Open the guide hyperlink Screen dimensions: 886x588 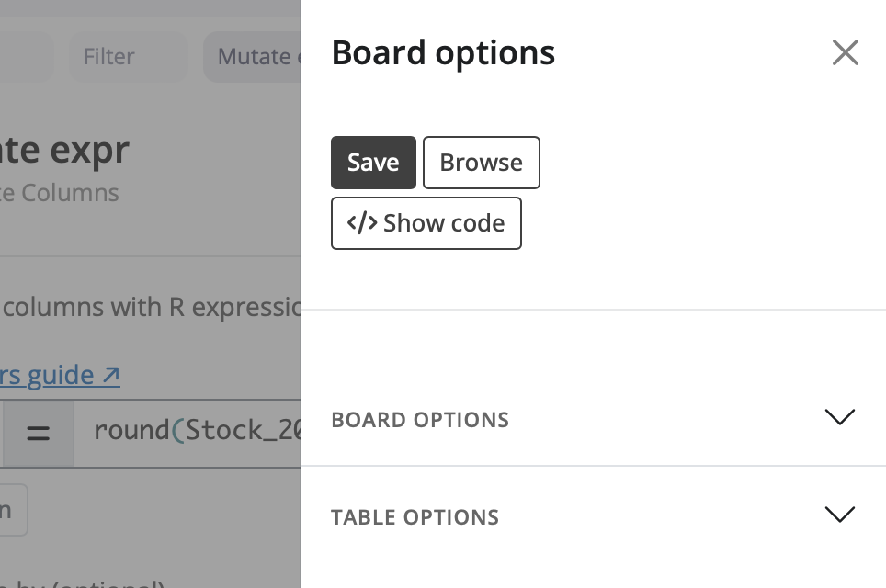(48, 375)
